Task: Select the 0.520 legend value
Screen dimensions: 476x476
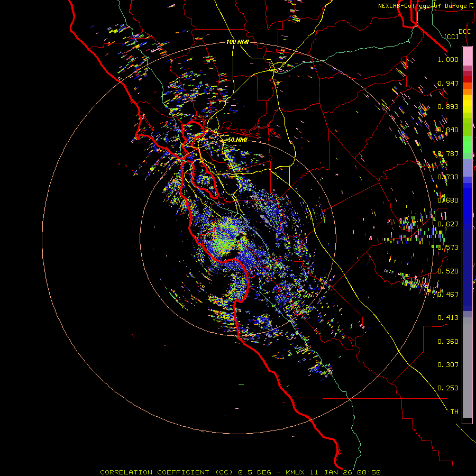Action: coord(448,271)
